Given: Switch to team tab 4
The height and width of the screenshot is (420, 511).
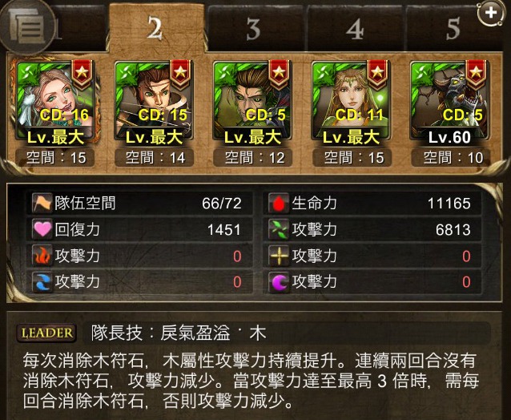Looking at the screenshot, I should coord(356,29).
